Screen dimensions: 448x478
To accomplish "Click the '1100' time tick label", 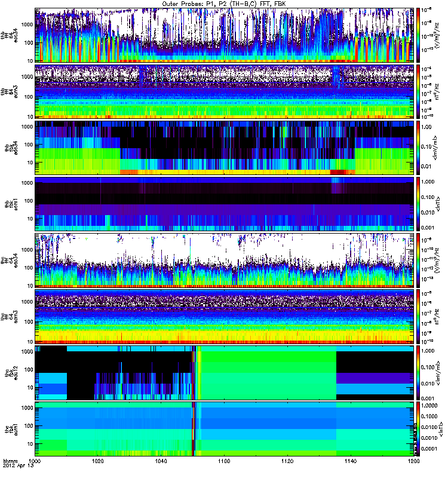I will pos(224,461).
